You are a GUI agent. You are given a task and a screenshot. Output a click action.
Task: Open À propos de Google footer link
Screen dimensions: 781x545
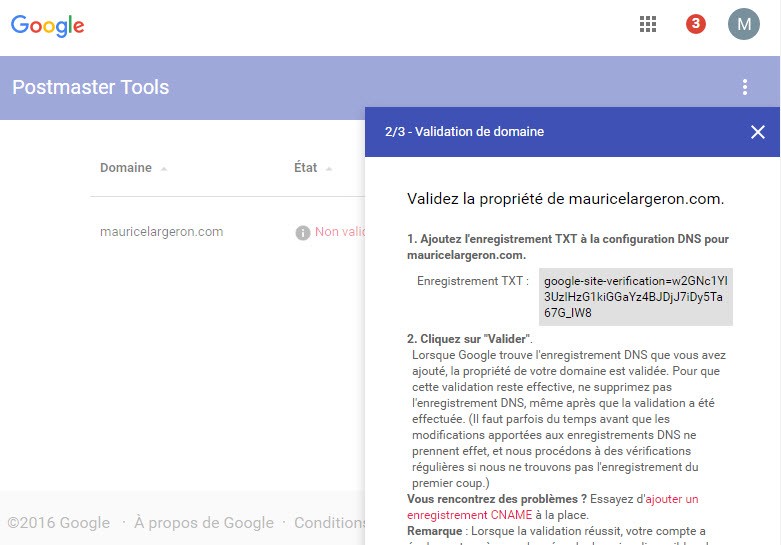tap(204, 523)
